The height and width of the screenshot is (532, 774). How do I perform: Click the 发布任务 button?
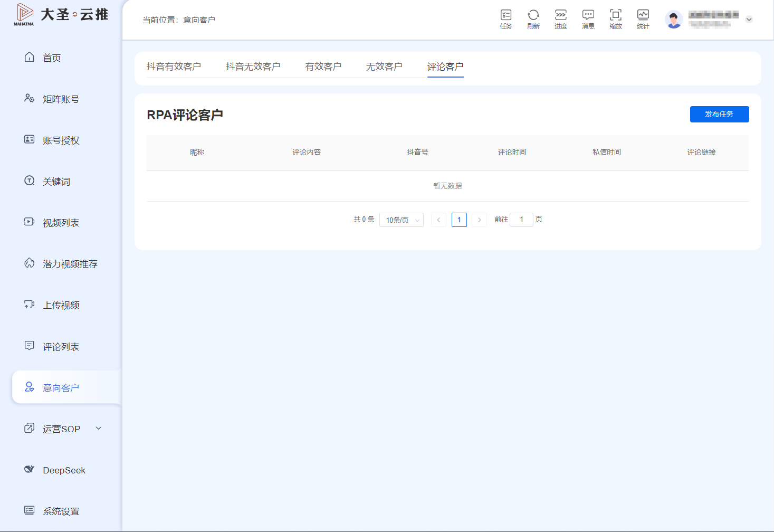tap(719, 114)
